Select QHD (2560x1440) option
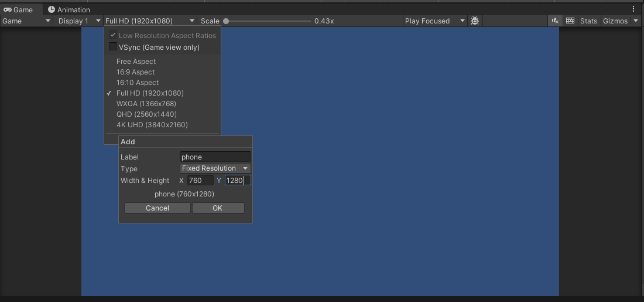Image resolution: width=644 pixels, height=302 pixels. pyautogui.click(x=146, y=114)
